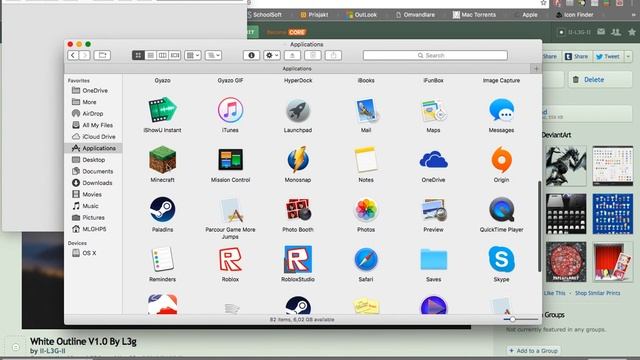Open the Notes app icon
The height and width of the screenshot is (360, 640).
[x=366, y=160]
